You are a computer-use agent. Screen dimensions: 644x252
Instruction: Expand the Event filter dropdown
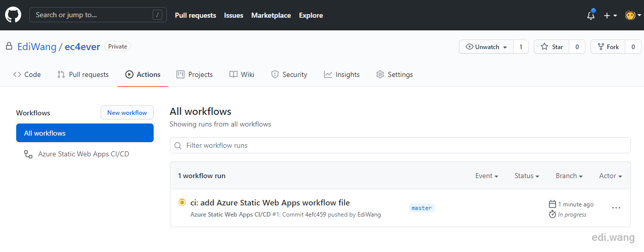(487, 176)
